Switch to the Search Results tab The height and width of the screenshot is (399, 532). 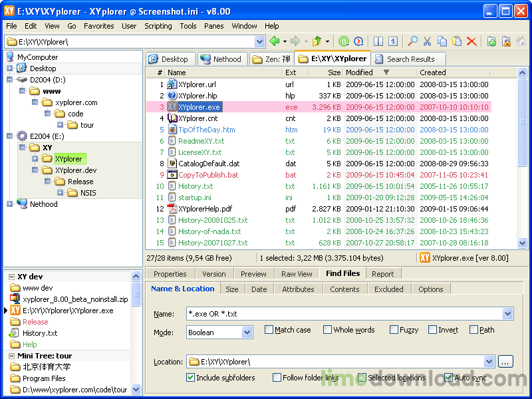408,59
